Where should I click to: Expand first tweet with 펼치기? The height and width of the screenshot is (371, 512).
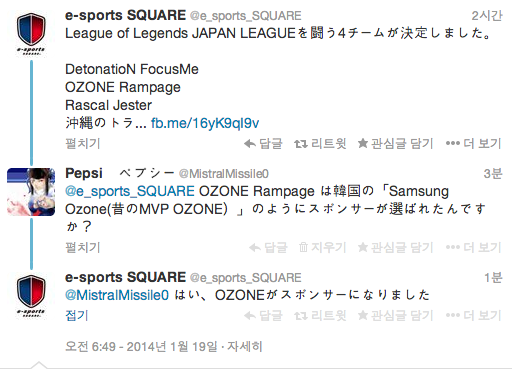(x=83, y=144)
